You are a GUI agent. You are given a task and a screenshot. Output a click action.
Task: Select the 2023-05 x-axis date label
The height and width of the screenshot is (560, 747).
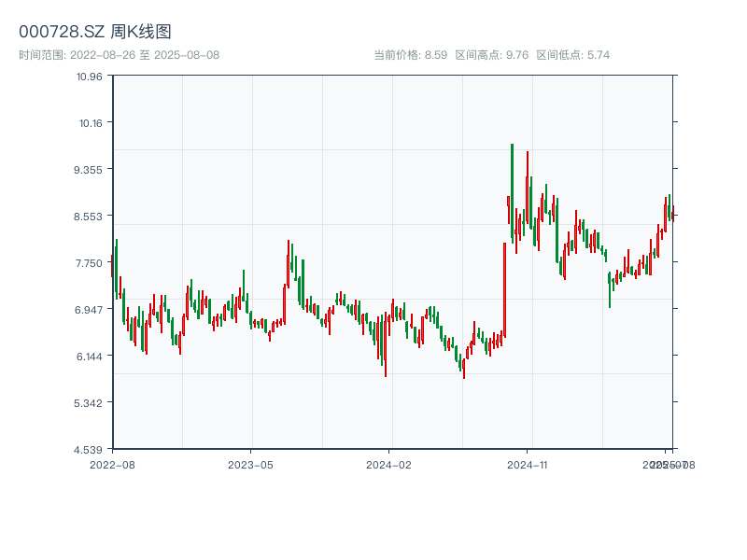click(x=250, y=464)
